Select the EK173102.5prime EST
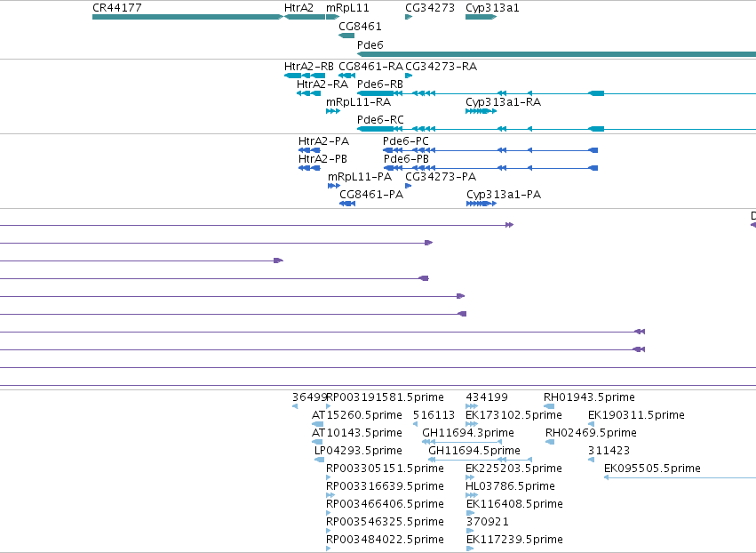 (472, 424)
